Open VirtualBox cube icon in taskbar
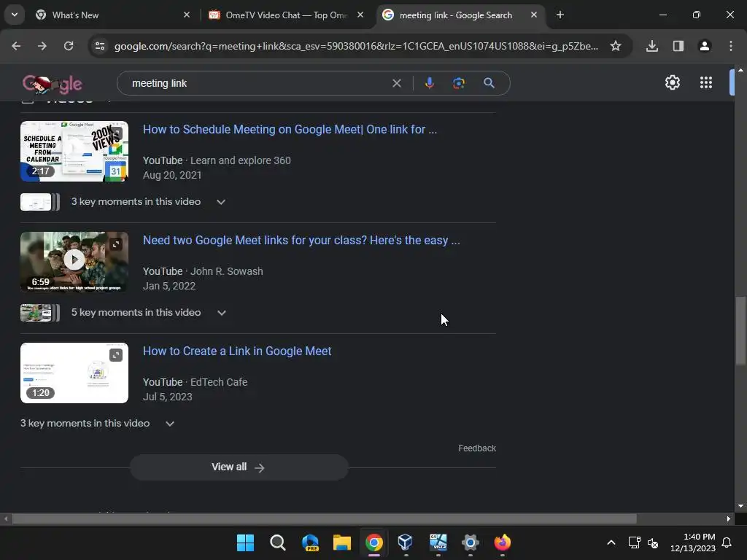Screen dimensions: 747x560 point(406,542)
